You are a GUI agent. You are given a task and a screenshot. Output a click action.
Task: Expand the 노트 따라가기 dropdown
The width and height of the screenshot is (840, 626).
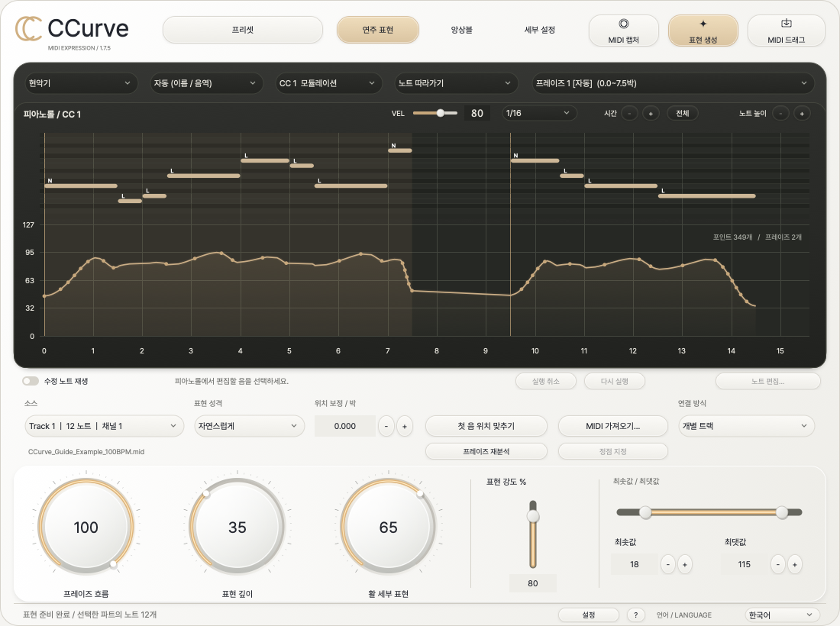click(455, 83)
